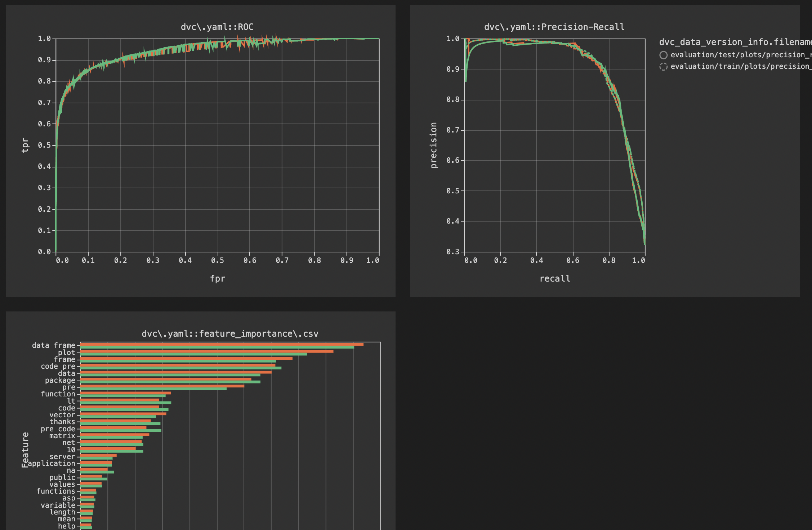
Task: Click the solid circle legend icon for evaluation/test
Action: click(663, 55)
